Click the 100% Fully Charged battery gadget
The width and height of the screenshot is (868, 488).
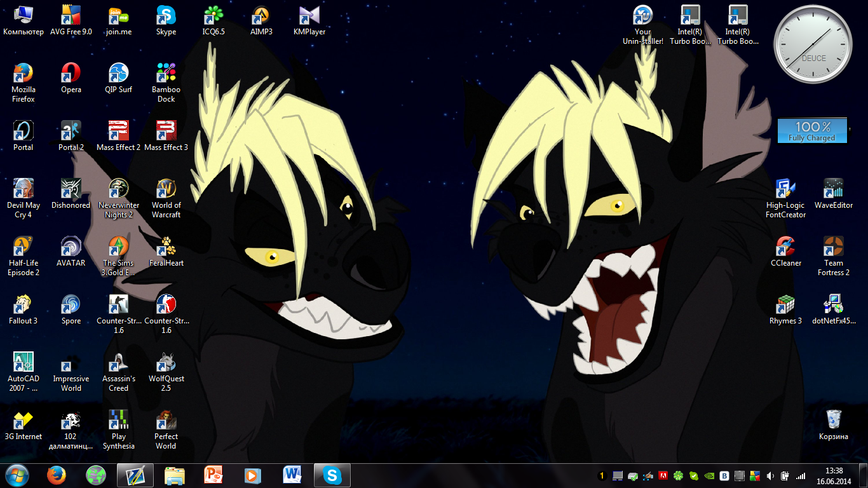click(812, 130)
